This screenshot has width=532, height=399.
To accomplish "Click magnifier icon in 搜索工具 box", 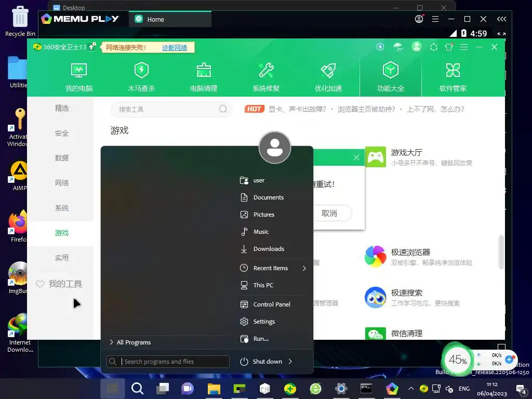I will pos(223,109).
